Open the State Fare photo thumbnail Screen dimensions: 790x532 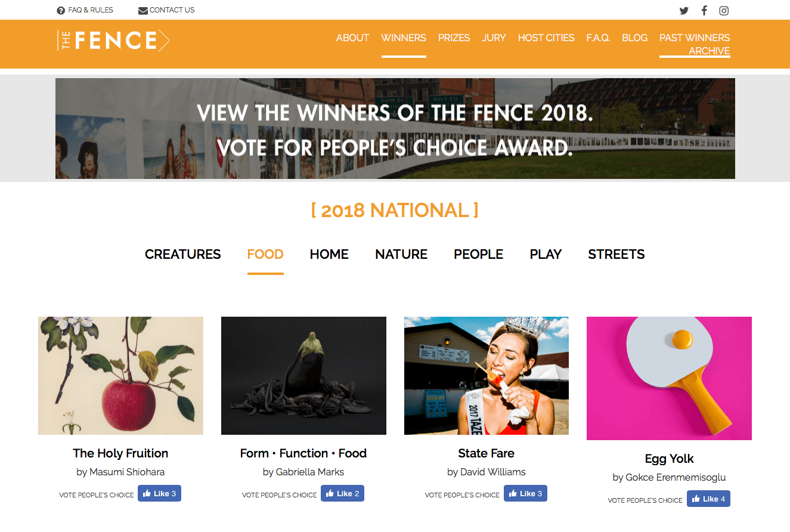tap(487, 376)
